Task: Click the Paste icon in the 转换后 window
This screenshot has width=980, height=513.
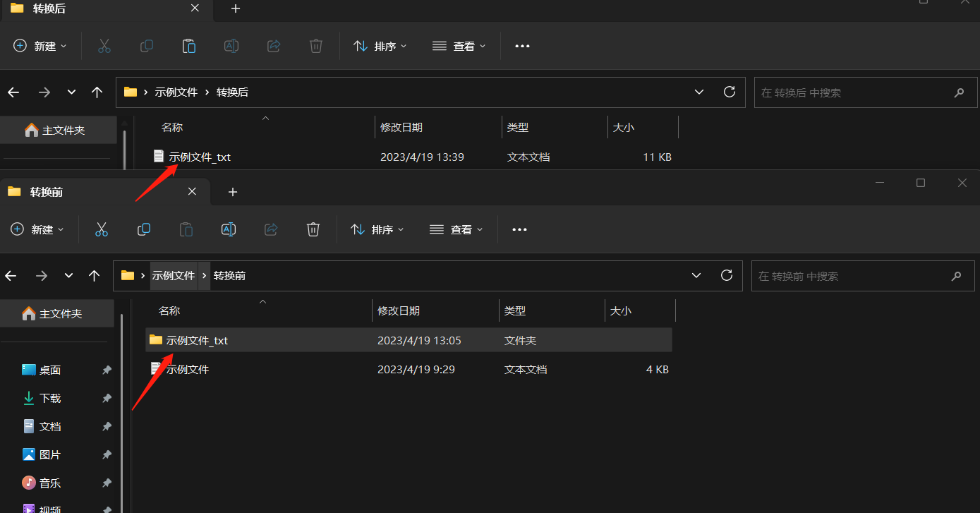Action: tap(189, 46)
